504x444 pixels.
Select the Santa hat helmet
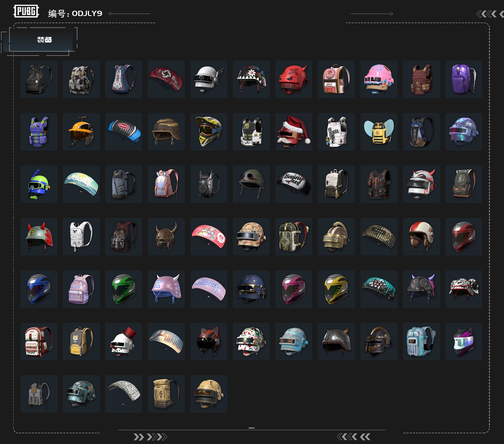pyautogui.click(x=294, y=132)
